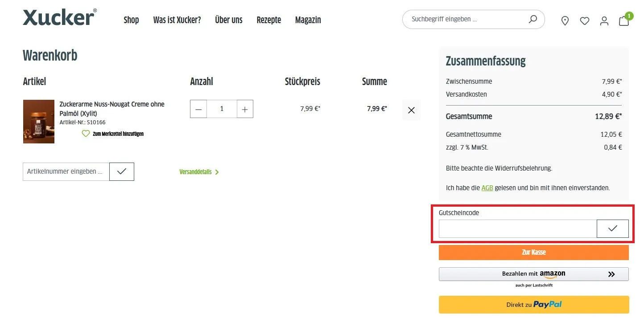Open the Shop menu

click(131, 20)
